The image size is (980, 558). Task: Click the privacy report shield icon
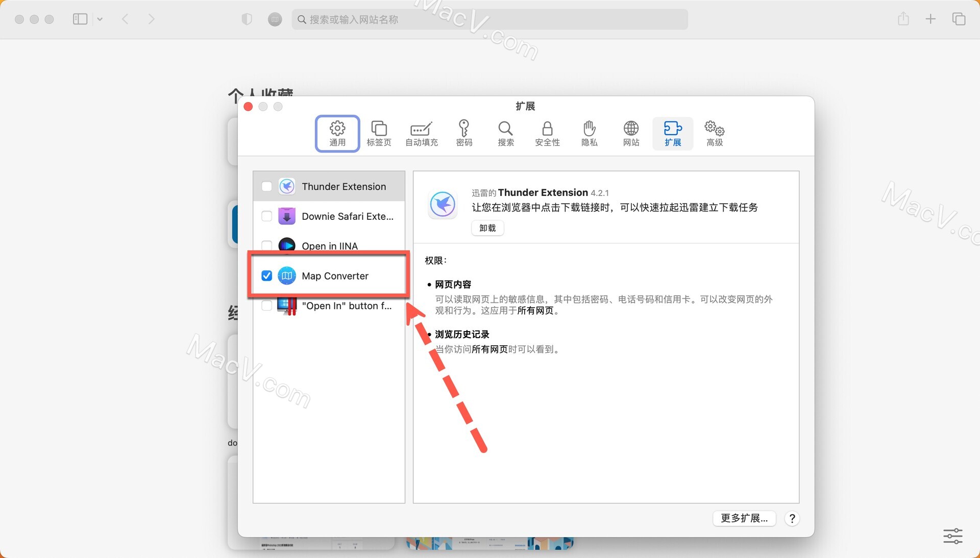tap(247, 19)
